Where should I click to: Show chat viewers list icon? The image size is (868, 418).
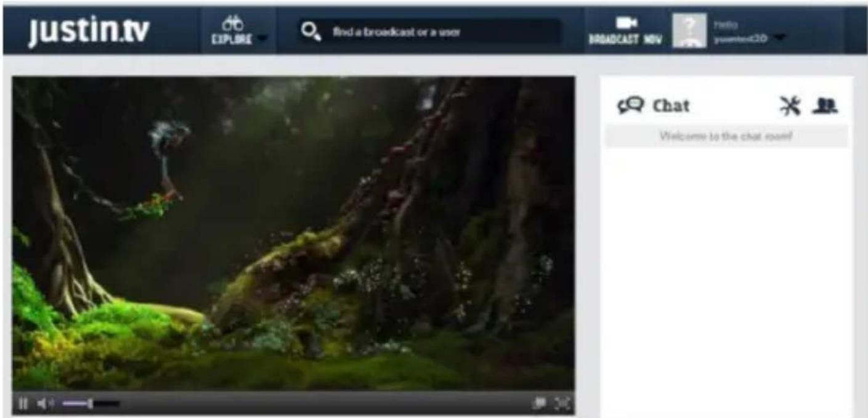825,106
